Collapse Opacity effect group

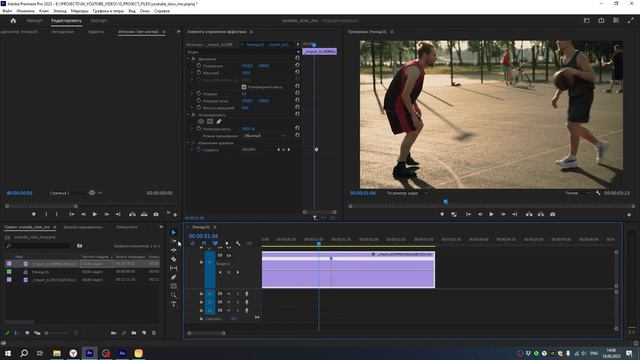pos(188,115)
